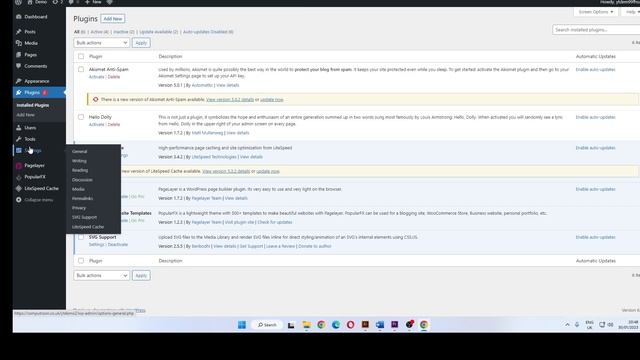Image resolution: width=640 pixels, height=360 pixels.
Task: Click the Tools wrench icon
Action: tap(18, 139)
